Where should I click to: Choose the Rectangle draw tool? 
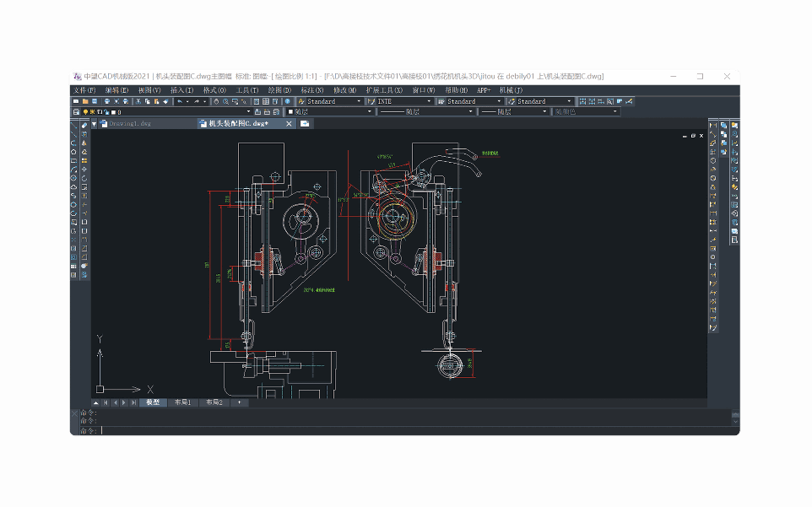[74, 160]
